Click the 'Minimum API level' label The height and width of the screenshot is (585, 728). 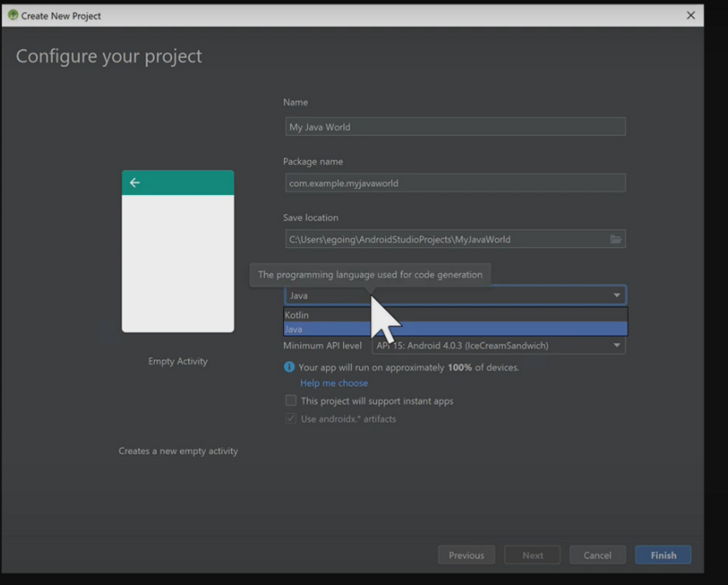coord(323,346)
